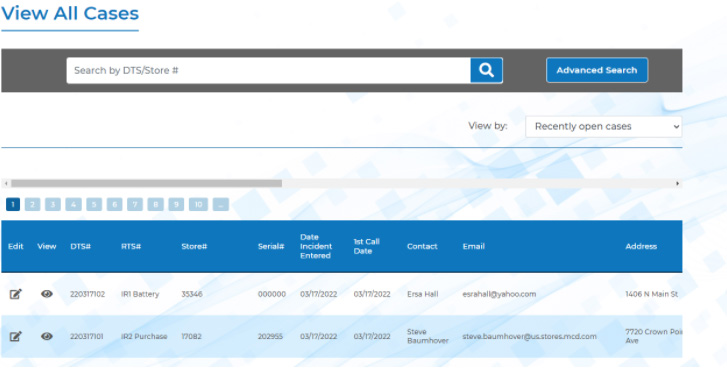Go to page 5
The width and height of the screenshot is (727, 380).
point(94,204)
